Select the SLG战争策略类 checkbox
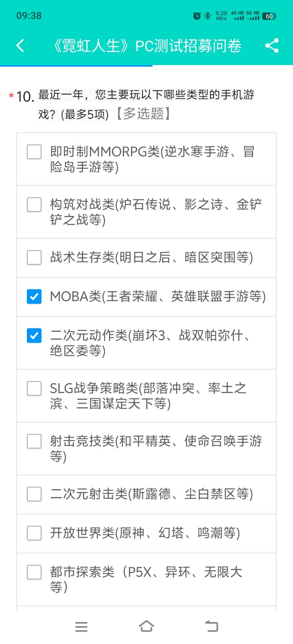293x644 pixels. click(x=34, y=388)
